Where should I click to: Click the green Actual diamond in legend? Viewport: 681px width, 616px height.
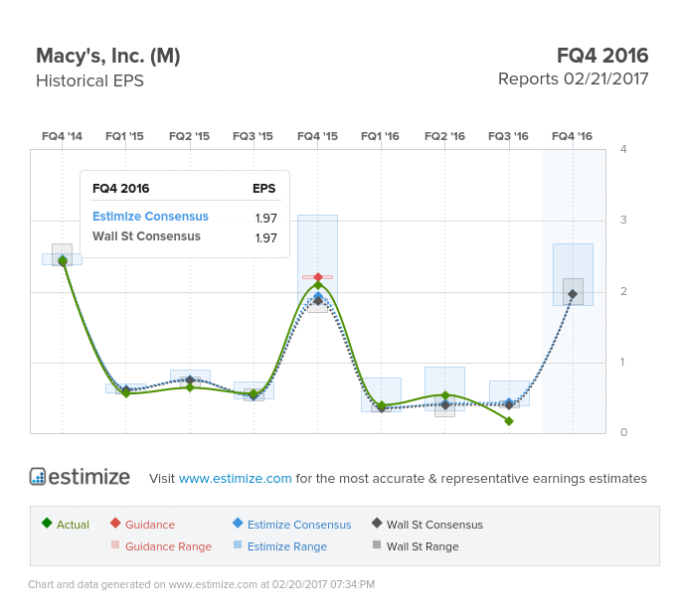coord(47,523)
